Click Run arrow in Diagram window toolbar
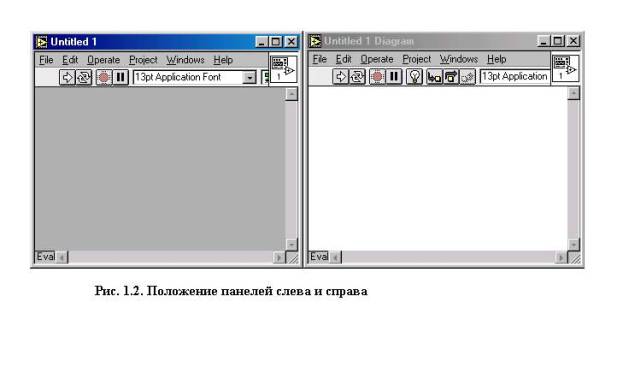The image size is (623, 385). point(341,76)
